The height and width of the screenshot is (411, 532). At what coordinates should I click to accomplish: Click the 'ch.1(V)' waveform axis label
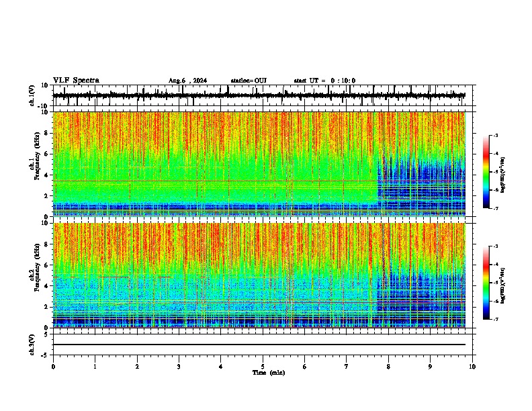[x=32, y=95]
